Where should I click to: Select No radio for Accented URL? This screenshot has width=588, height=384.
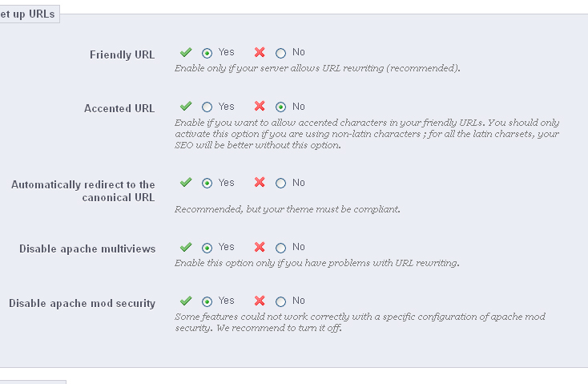point(280,107)
